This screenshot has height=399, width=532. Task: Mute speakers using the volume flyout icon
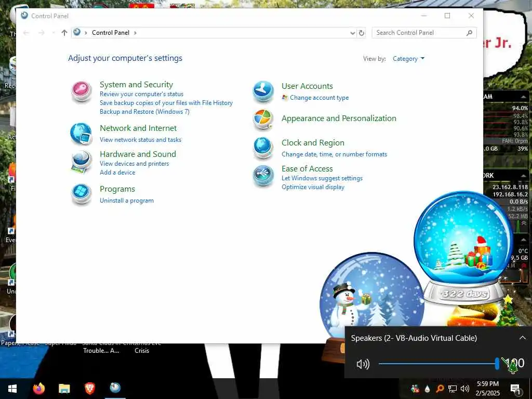[363, 364]
